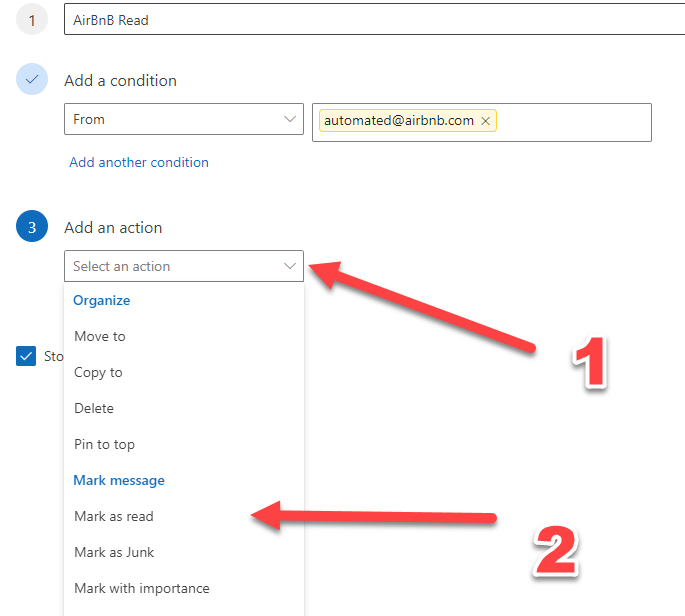The image size is (685, 616).
Task: Click the Mark message group header
Action: (119, 481)
